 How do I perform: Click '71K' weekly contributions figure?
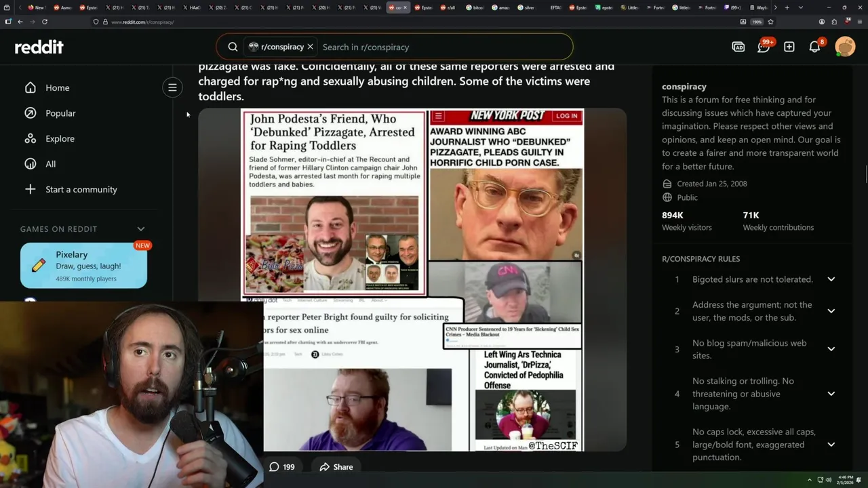pos(751,215)
